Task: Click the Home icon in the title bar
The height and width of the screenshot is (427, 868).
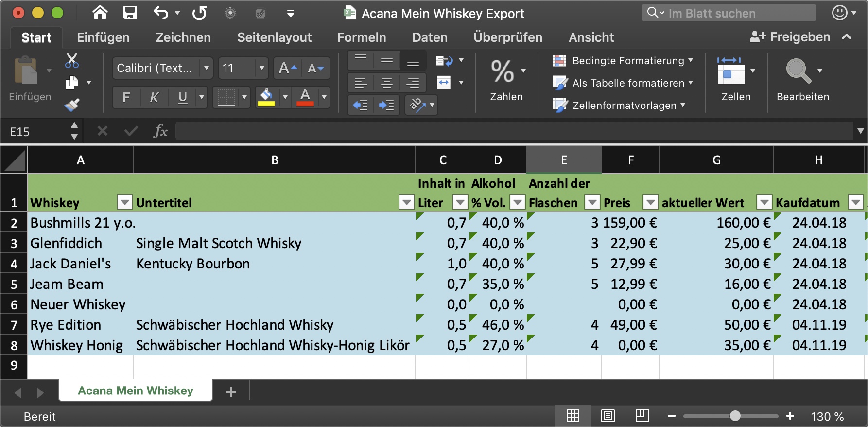Action: [100, 13]
